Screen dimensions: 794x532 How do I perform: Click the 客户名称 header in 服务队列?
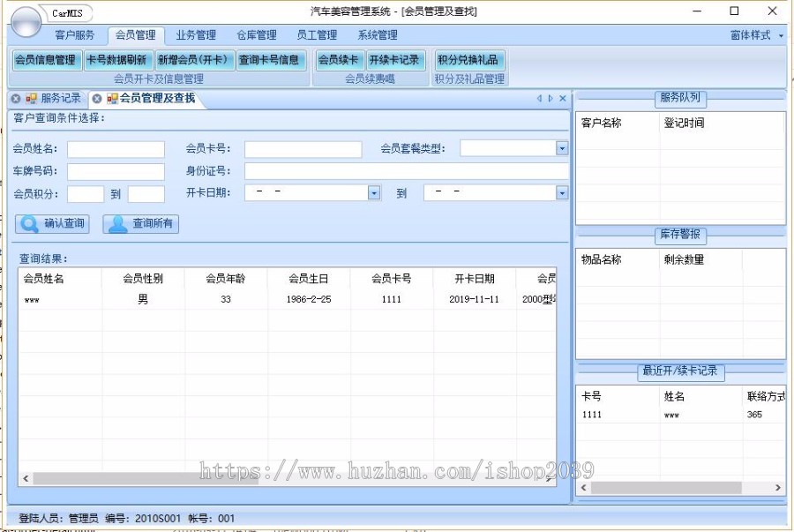[601, 123]
